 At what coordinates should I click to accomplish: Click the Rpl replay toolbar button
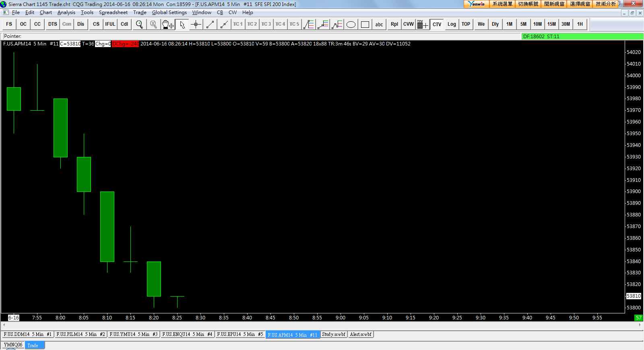coord(394,24)
